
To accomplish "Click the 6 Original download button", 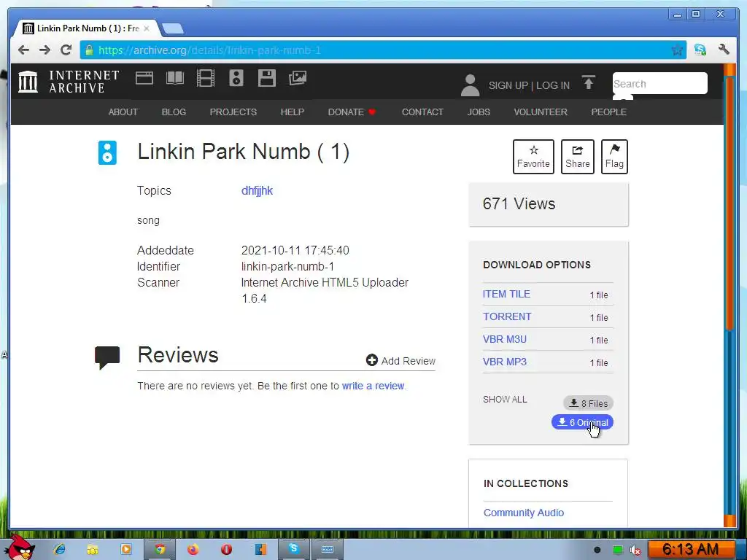I will 582,422.
